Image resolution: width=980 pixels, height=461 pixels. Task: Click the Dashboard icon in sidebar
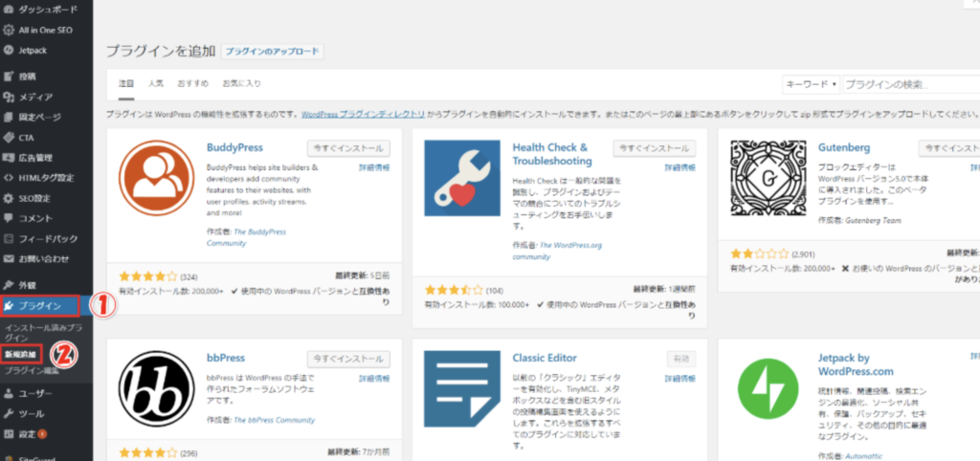[x=9, y=10]
